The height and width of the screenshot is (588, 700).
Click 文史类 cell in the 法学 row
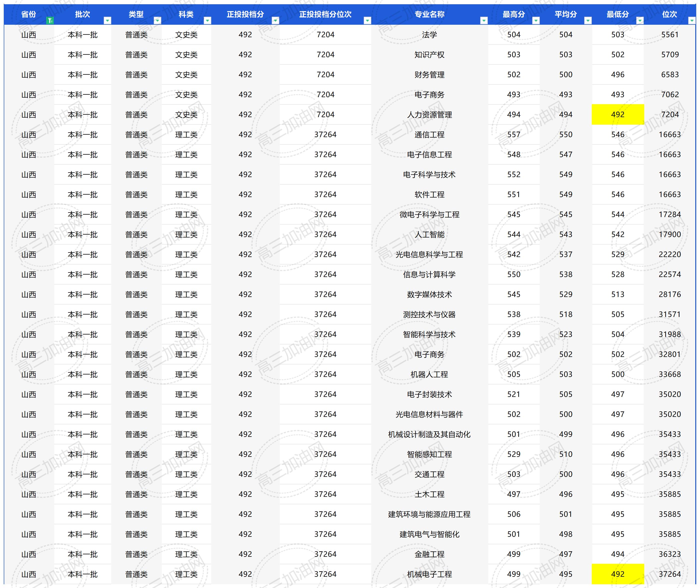(186, 35)
